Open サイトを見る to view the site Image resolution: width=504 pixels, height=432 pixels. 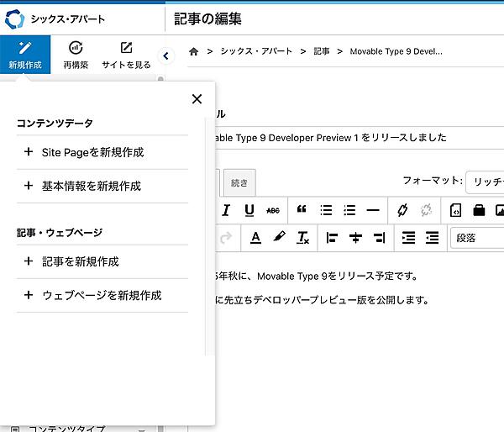126,55
